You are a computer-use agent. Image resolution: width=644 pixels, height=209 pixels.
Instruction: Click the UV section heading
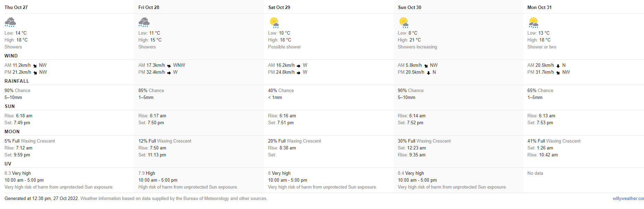pyautogui.click(x=8, y=164)
